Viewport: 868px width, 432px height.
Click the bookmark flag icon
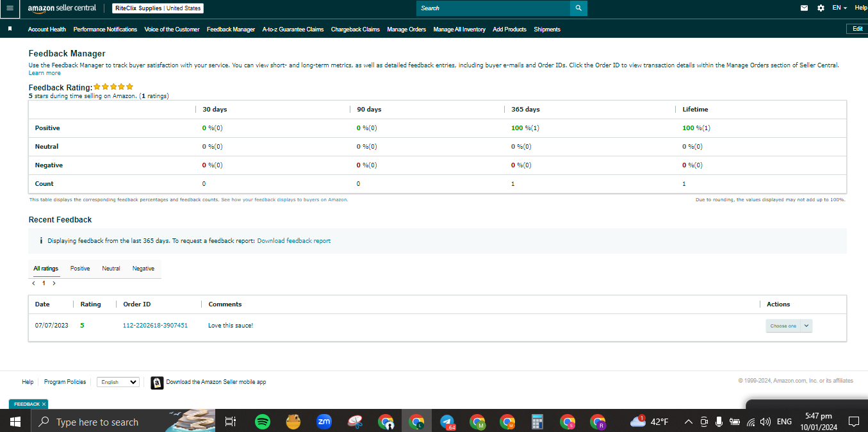click(10, 29)
